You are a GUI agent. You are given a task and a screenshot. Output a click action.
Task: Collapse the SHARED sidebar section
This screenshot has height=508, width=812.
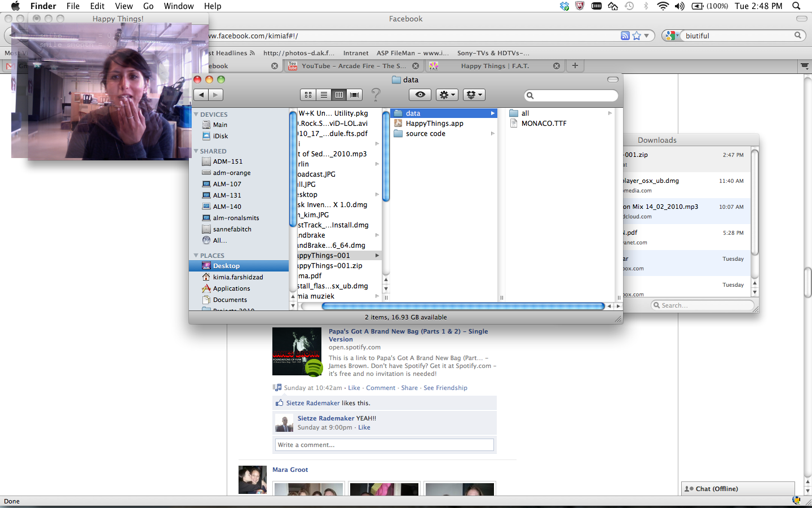196,151
